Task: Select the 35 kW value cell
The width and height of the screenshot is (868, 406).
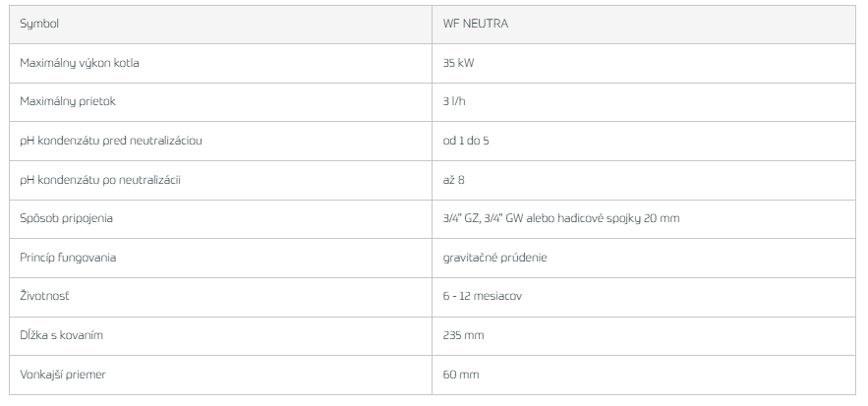Action: coord(643,63)
